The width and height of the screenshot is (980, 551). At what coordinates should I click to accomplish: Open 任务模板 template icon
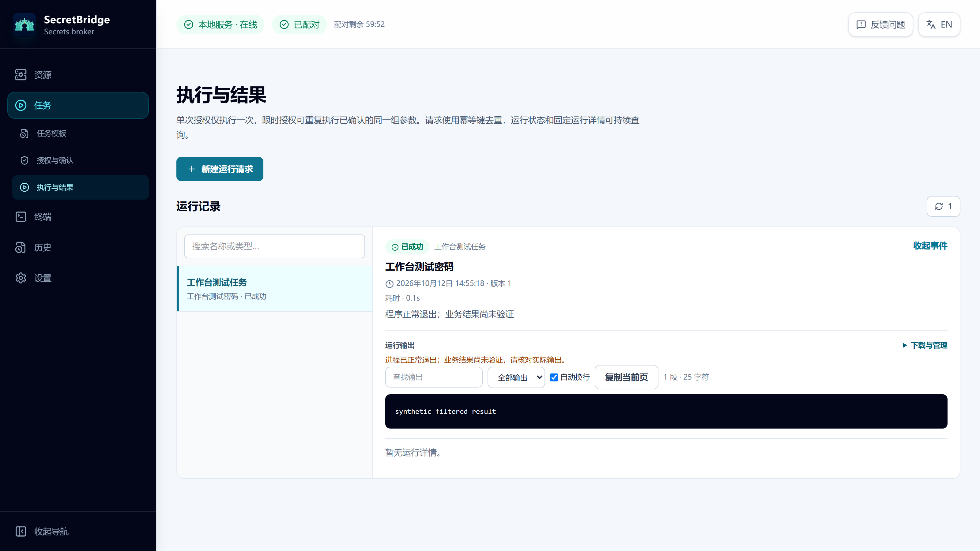[x=24, y=133]
